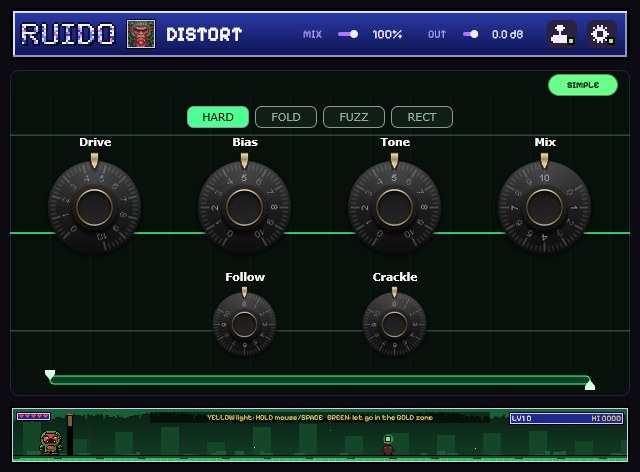This screenshot has height=472, width=640.
Task: Adjust the header MIX slider
Action: 348,34
